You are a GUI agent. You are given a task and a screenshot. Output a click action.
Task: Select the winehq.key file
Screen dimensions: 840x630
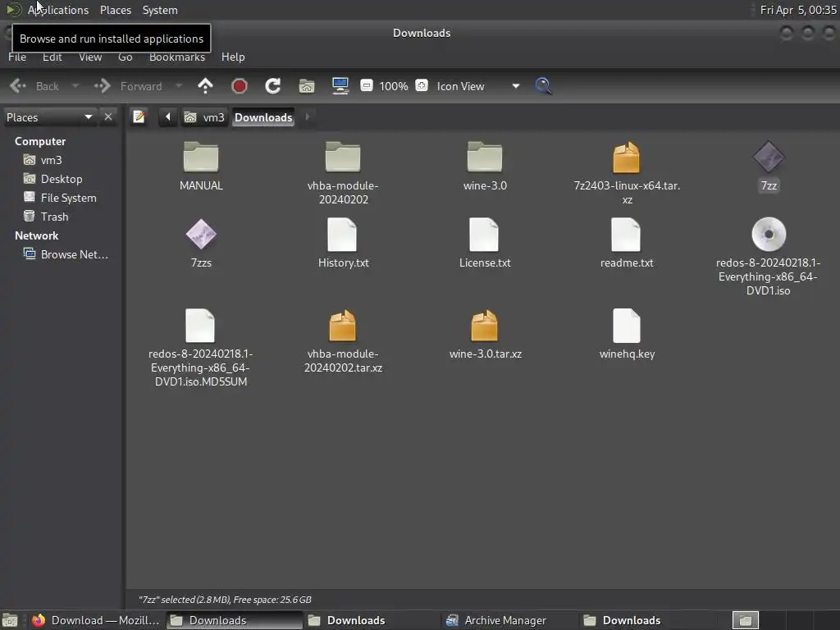(x=627, y=335)
